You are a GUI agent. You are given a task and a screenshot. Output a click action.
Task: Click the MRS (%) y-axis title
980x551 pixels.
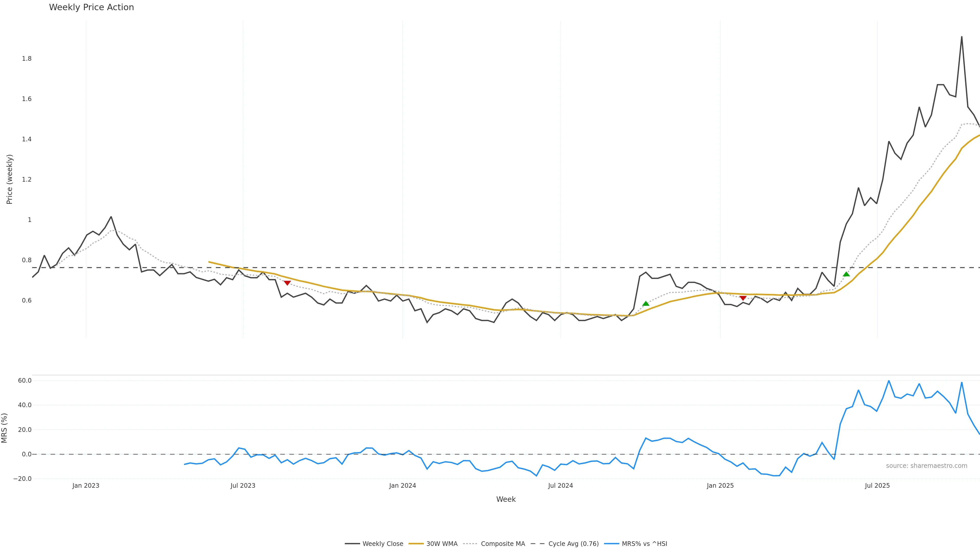point(5,428)
